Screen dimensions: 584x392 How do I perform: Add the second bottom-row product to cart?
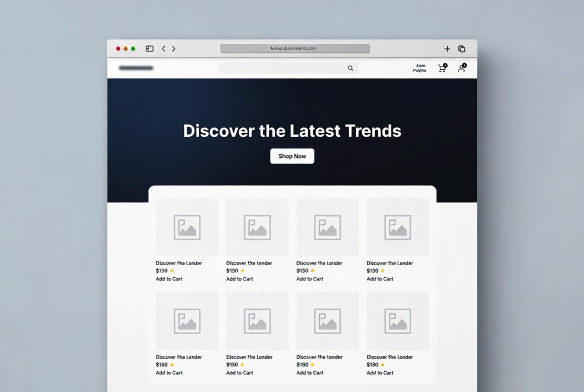[x=239, y=372]
